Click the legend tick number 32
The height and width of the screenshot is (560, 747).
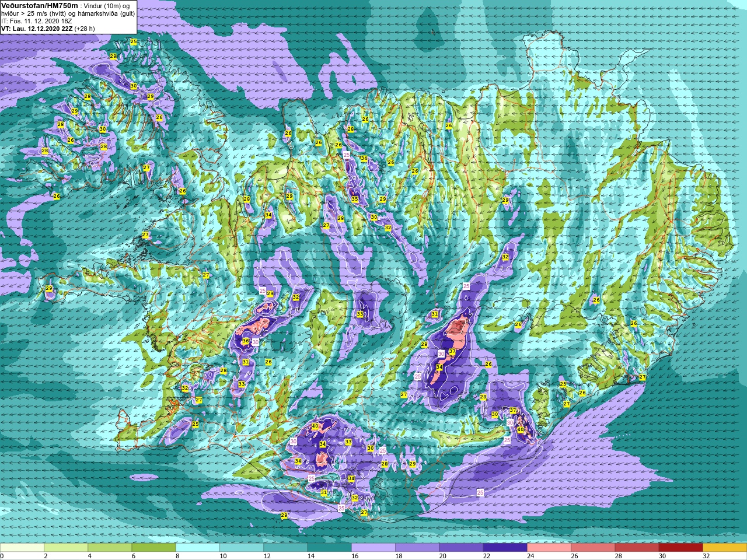coord(706,556)
